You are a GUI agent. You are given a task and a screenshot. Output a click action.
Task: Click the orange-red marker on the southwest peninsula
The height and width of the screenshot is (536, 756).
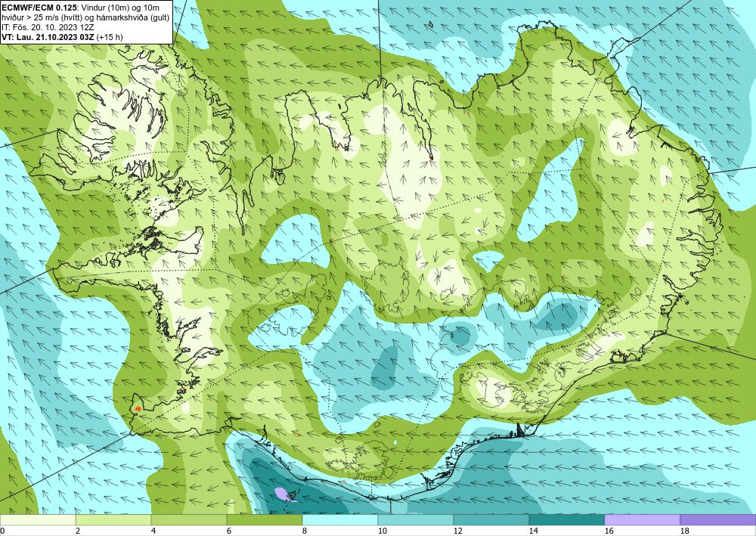(x=138, y=408)
